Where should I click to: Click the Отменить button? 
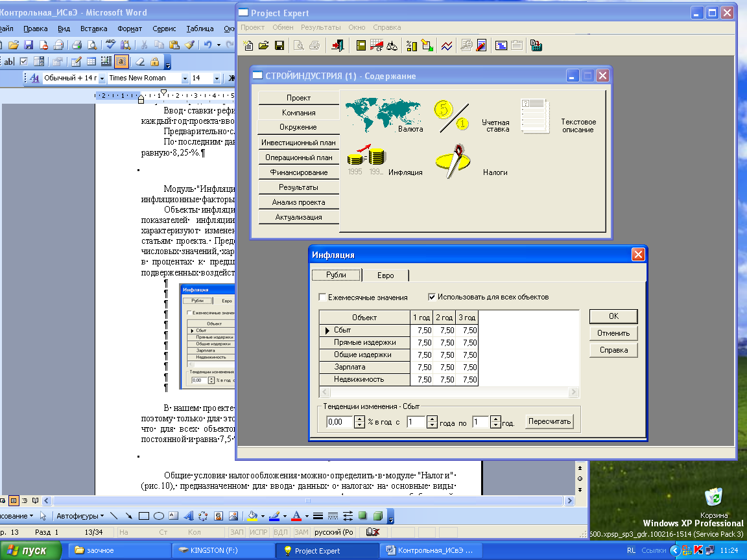tap(613, 333)
